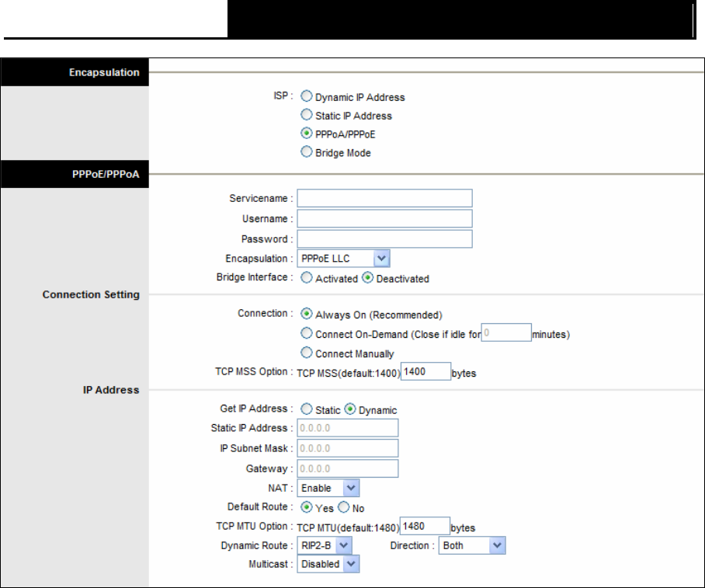This screenshot has width=705, height=588.
Task: Select Connect Manually connection option
Action: (x=306, y=353)
